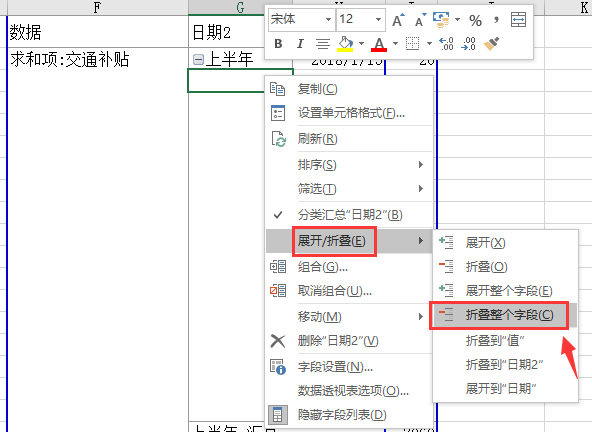Choose 折叠整个字段(C)
This screenshot has width=592, height=432.
click(x=505, y=315)
